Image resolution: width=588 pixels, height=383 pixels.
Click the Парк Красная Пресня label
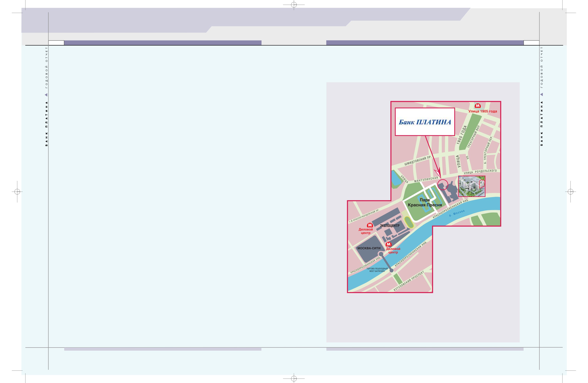tap(425, 202)
